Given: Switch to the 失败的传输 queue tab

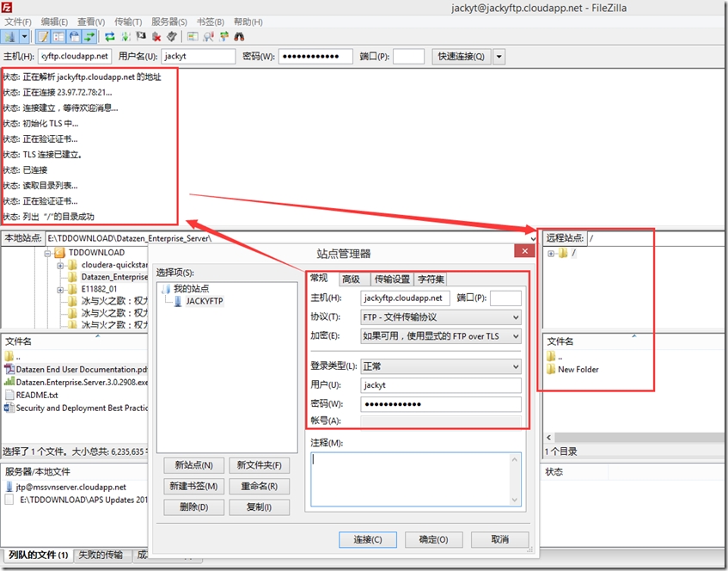Looking at the screenshot, I should (x=101, y=555).
